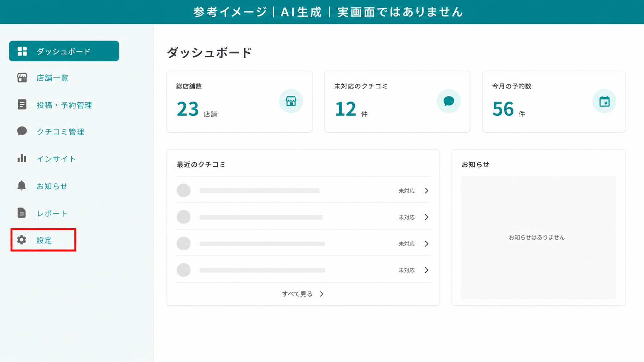Screen dimensions: 644x362
Task: Click the gear icon beside 設定
Action: point(22,240)
